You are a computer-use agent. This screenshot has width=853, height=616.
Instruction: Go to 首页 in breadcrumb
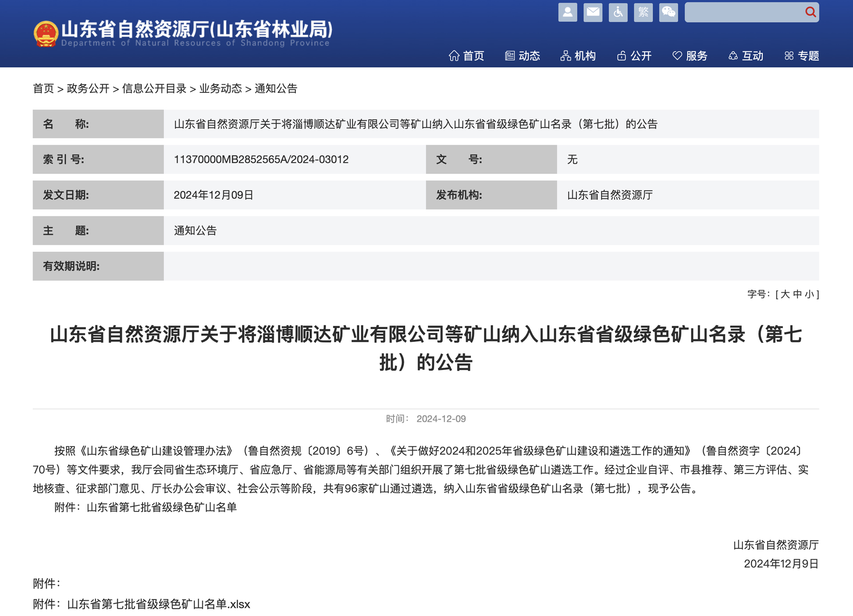click(43, 88)
